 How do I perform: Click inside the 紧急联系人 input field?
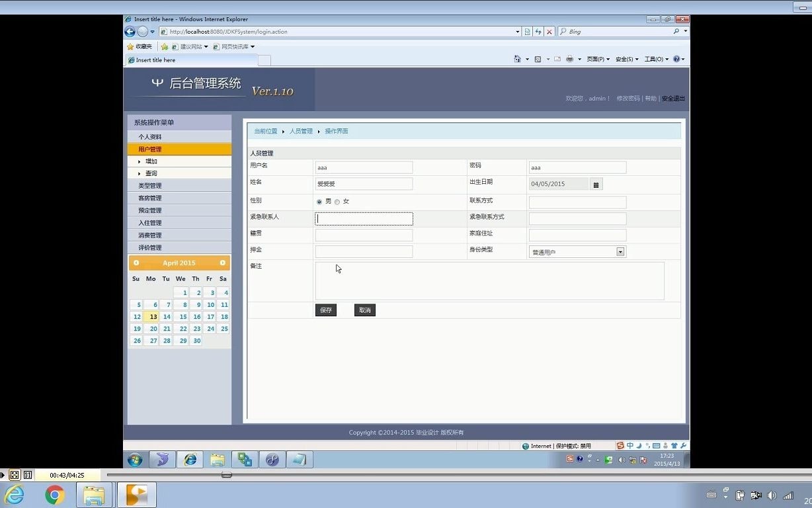coord(364,218)
